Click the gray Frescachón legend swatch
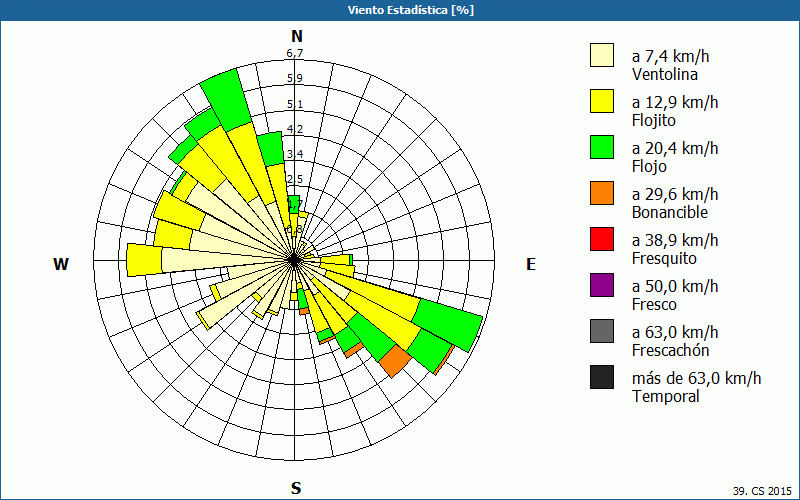This screenshot has width=800, height=500. click(602, 331)
